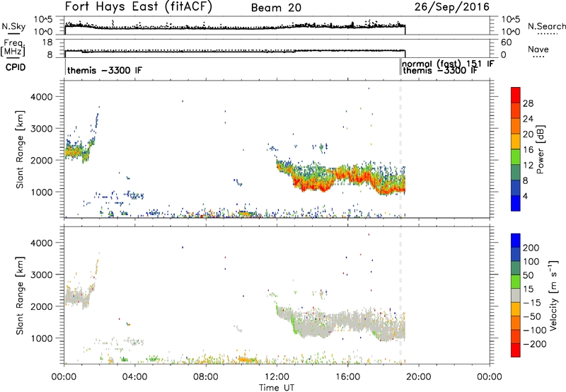The width and height of the screenshot is (566, 392).
Task: Click the '4000' tick on the power panel axis
Action: [41, 97]
